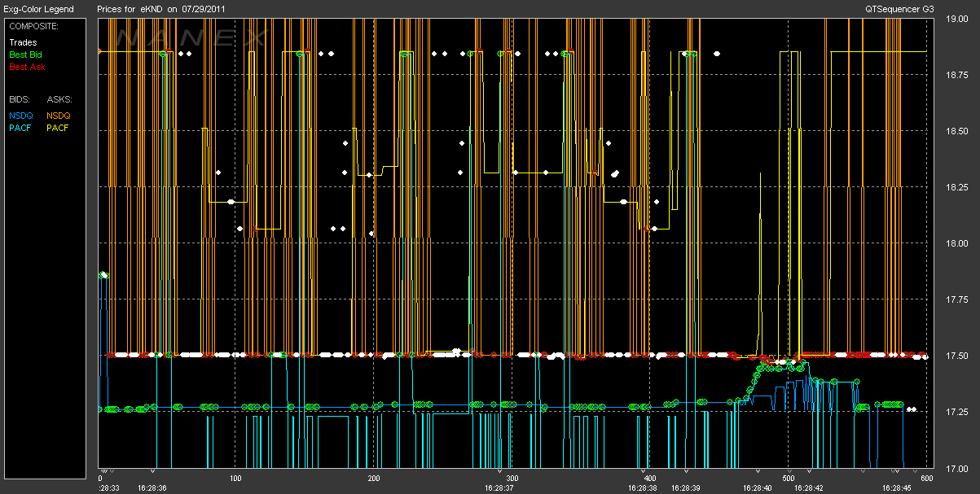
Task: Click the 18.25 price axis label
Action: click(x=957, y=188)
